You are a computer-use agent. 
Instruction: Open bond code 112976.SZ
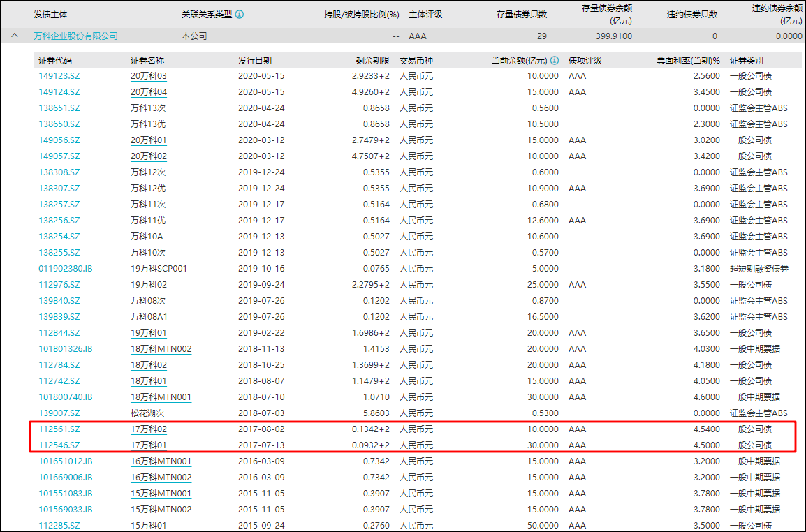[59, 285]
